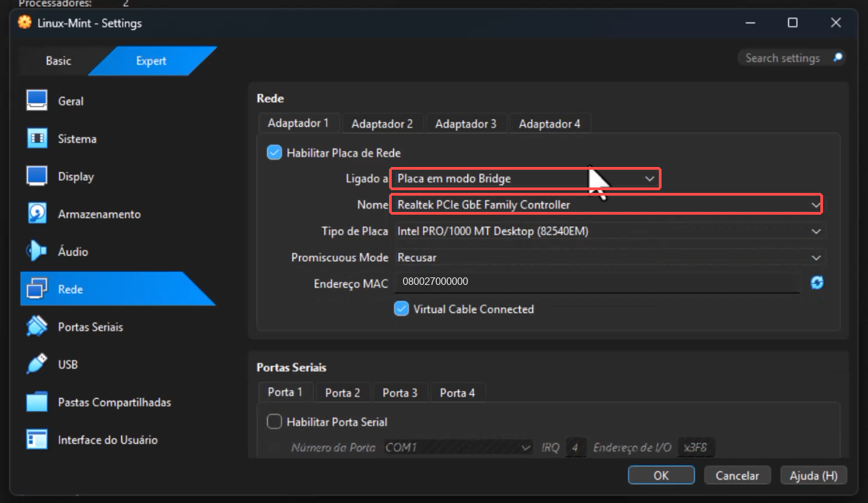
Task: Select the Adaptador 4 tab
Action: point(550,124)
